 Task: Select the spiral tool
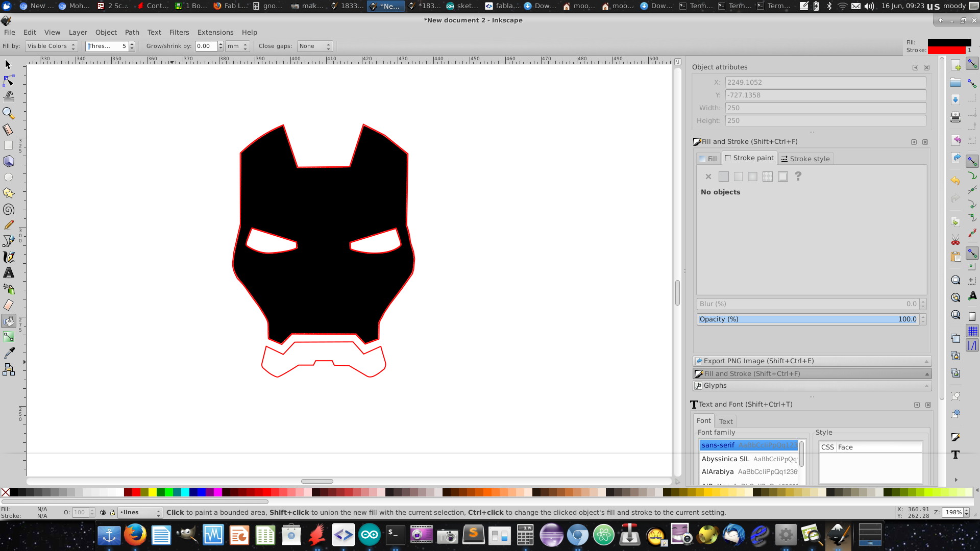click(8, 209)
